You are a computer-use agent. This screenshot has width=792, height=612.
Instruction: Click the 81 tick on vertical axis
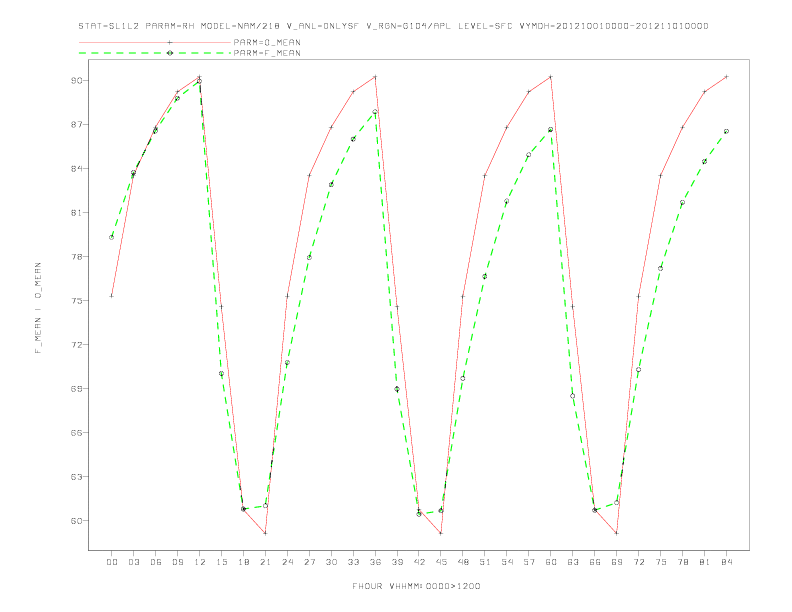click(x=76, y=213)
